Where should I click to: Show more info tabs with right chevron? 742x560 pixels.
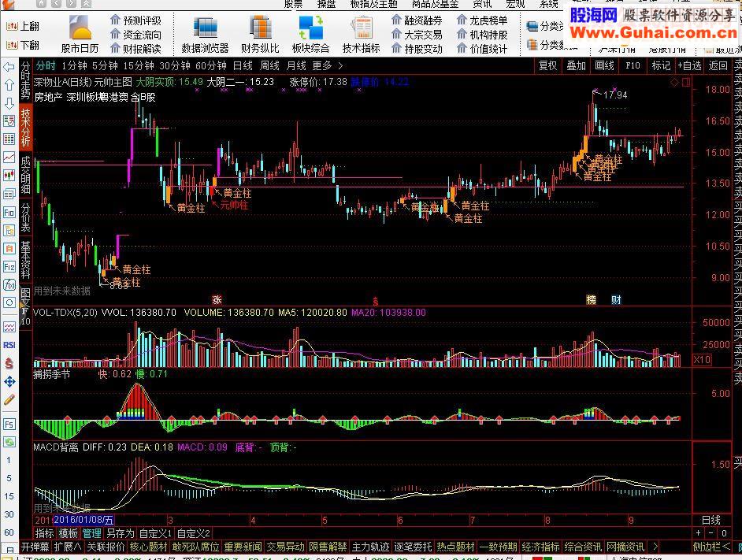[655, 547]
